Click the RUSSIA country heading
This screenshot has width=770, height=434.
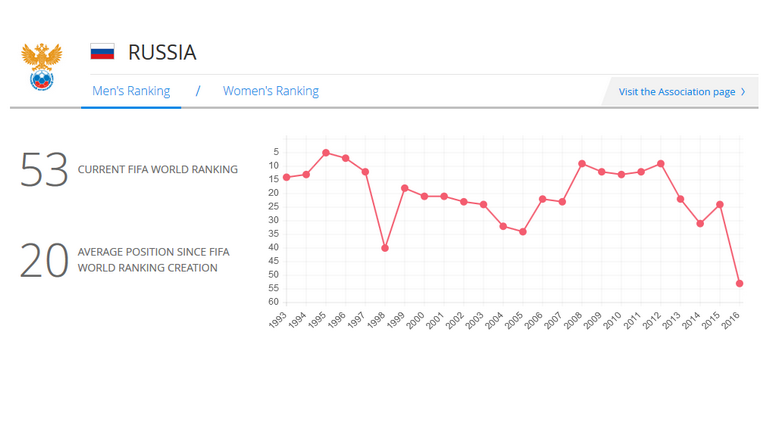click(x=162, y=52)
